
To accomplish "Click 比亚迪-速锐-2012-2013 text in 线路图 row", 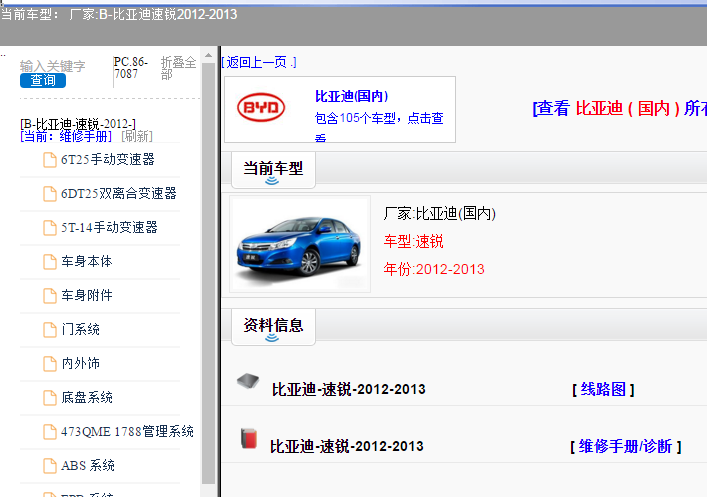I will click(349, 389).
